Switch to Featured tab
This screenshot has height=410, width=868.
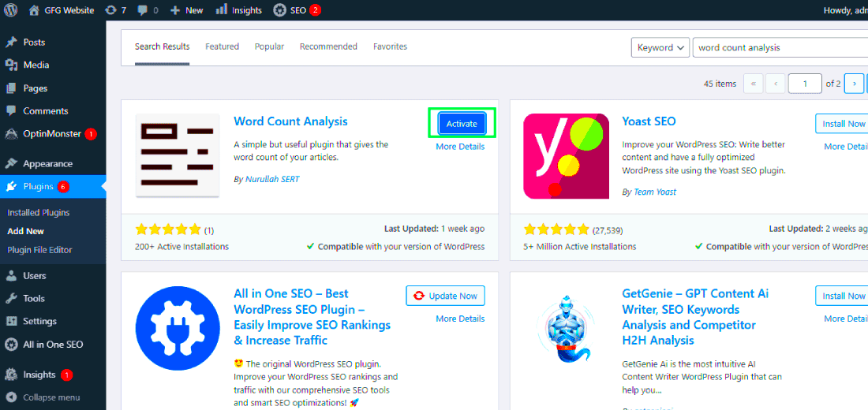222,47
